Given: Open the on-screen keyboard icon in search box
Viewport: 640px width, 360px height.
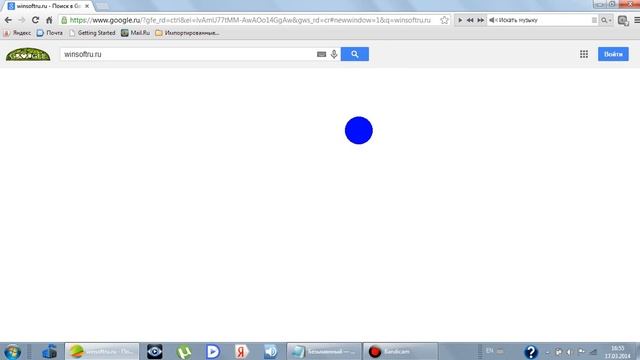Looking at the screenshot, I should pyautogui.click(x=321, y=54).
